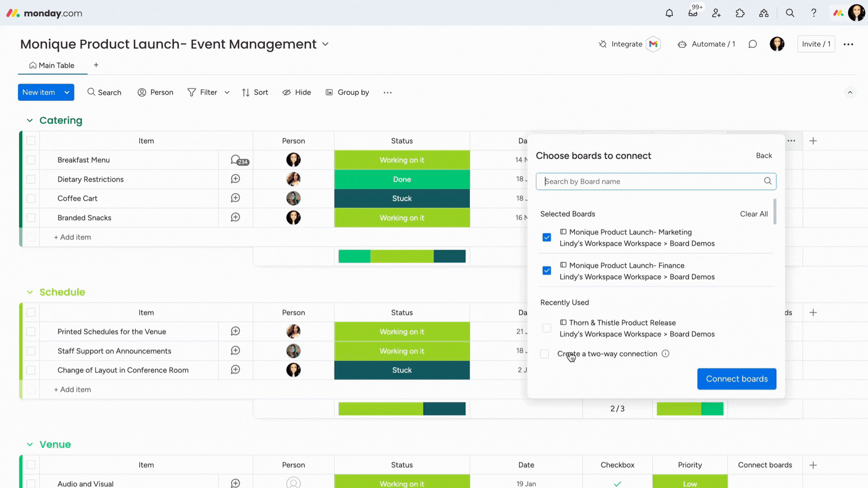Add update to Dietary Restrictions item
868x488 pixels.
coord(236,179)
